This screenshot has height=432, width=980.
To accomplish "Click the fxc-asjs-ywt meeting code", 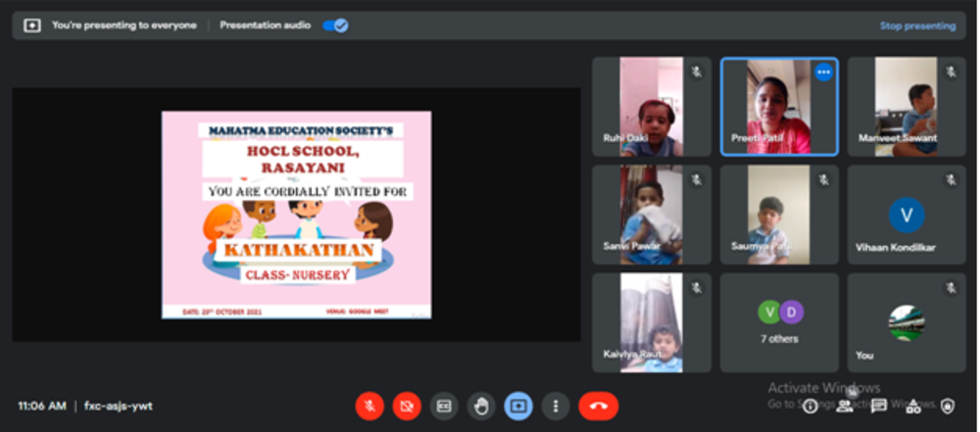I will click(119, 406).
